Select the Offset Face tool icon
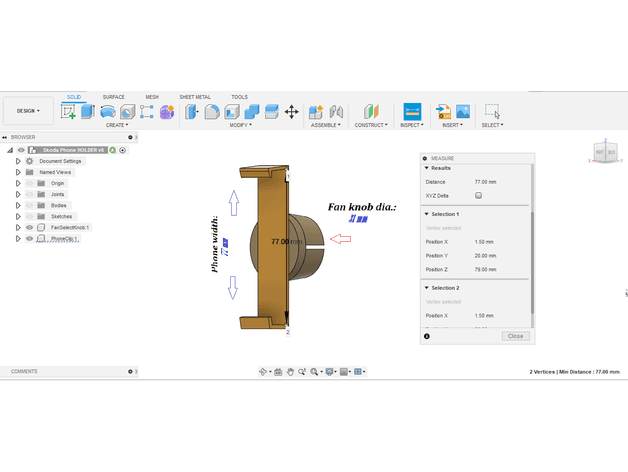 pos(272,112)
